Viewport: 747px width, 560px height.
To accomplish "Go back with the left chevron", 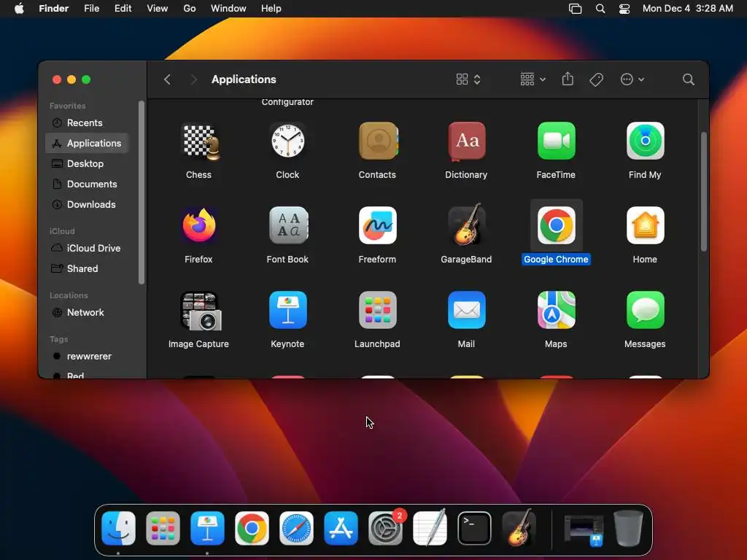I will tap(167, 79).
